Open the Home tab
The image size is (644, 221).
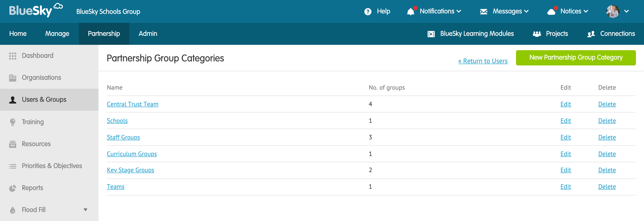point(18,34)
